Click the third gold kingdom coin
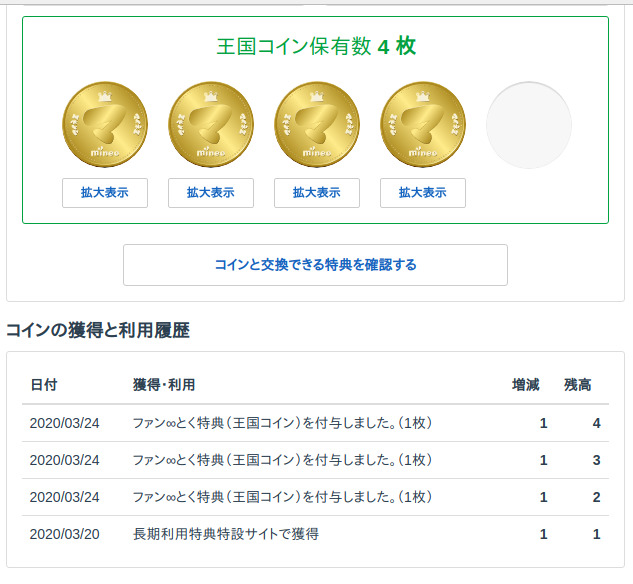 click(317, 124)
